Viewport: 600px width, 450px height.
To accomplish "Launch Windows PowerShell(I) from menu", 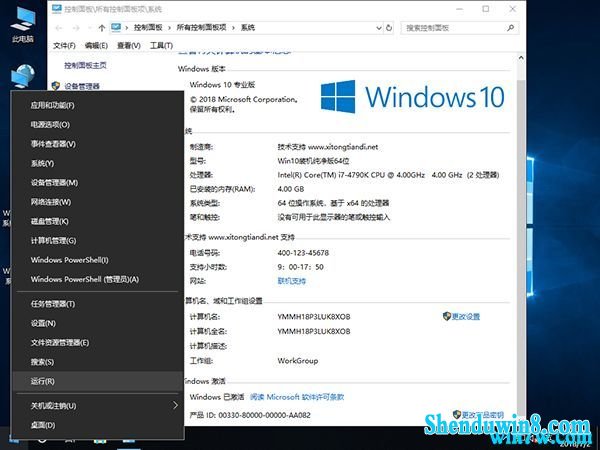I will (x=98, y=260).
